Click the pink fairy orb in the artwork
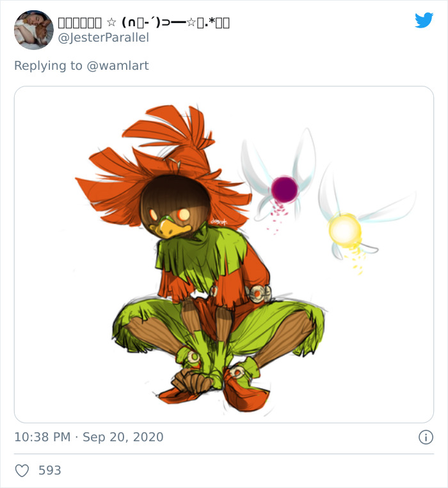This screenshot has width=448, height=488. (x=284, y=189)
